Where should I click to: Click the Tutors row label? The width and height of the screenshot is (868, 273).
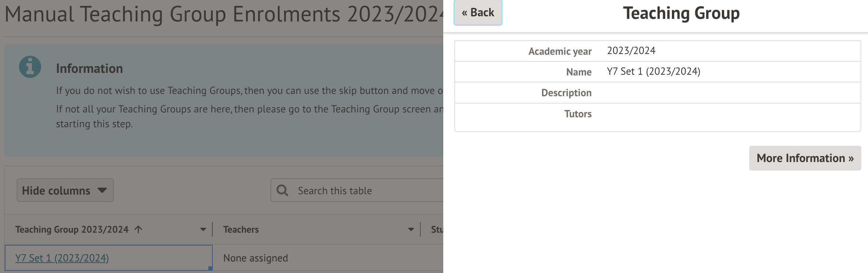(578, 114)
